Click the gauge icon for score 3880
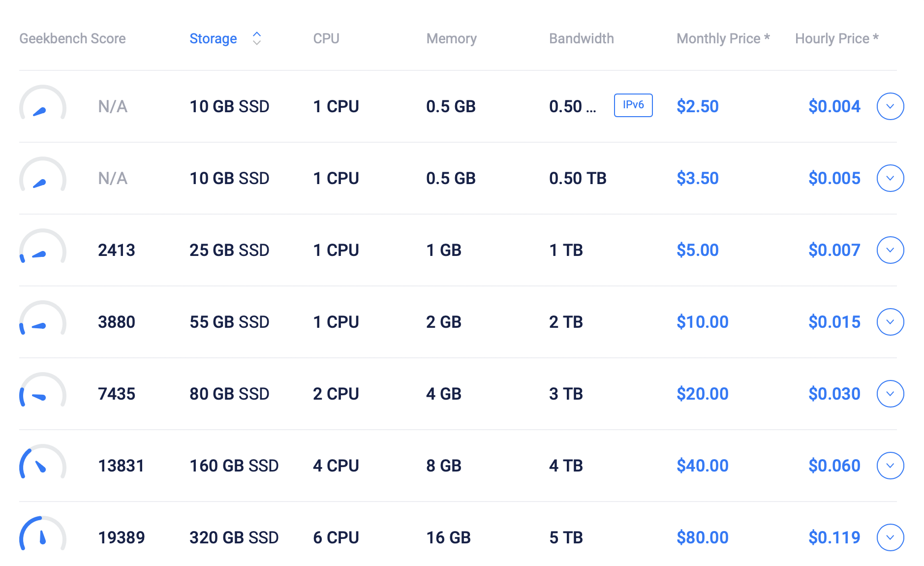924x566 pixels. (x=42, y=320)
